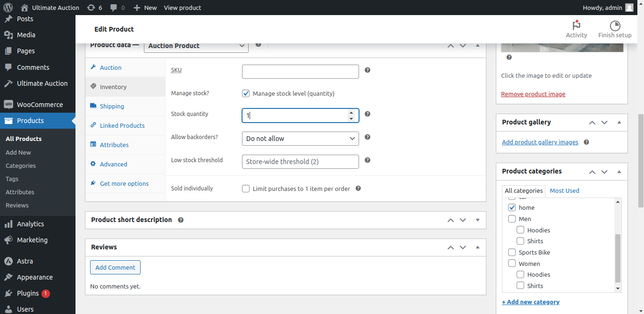The height and width of the screenshot is (314, 644).
Task: Open the admin user avatar
Action: click(629, 8)
